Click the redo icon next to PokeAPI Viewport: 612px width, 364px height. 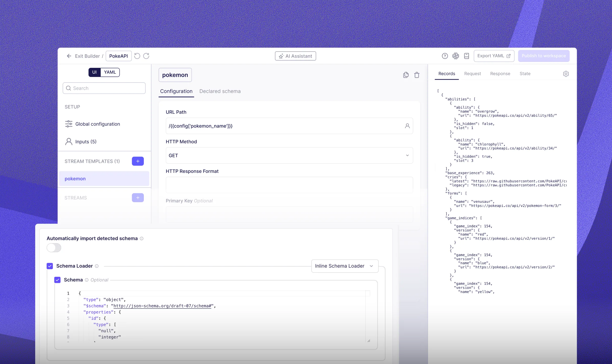click(146, 56)
